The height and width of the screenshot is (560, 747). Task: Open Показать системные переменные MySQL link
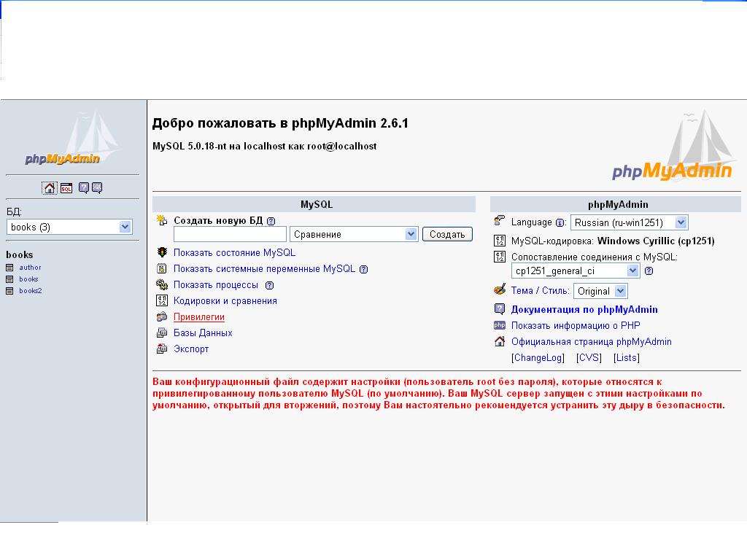point(264,269)
